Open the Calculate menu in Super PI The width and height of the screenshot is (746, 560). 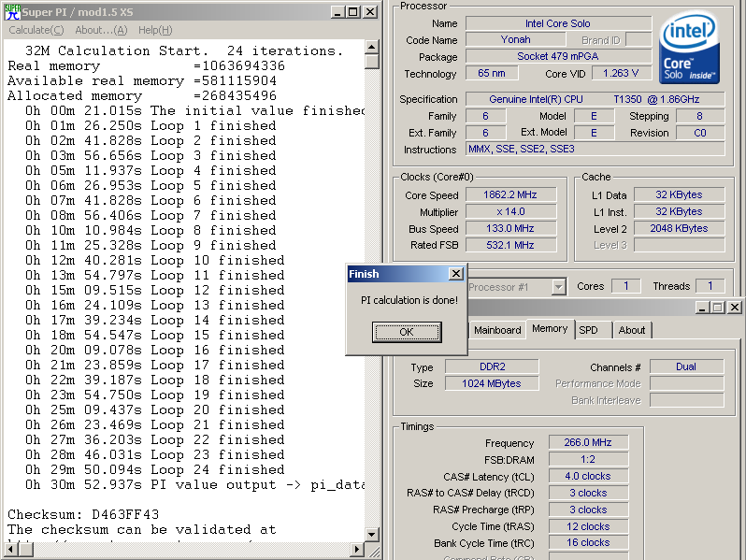click(x=36, y=30)
